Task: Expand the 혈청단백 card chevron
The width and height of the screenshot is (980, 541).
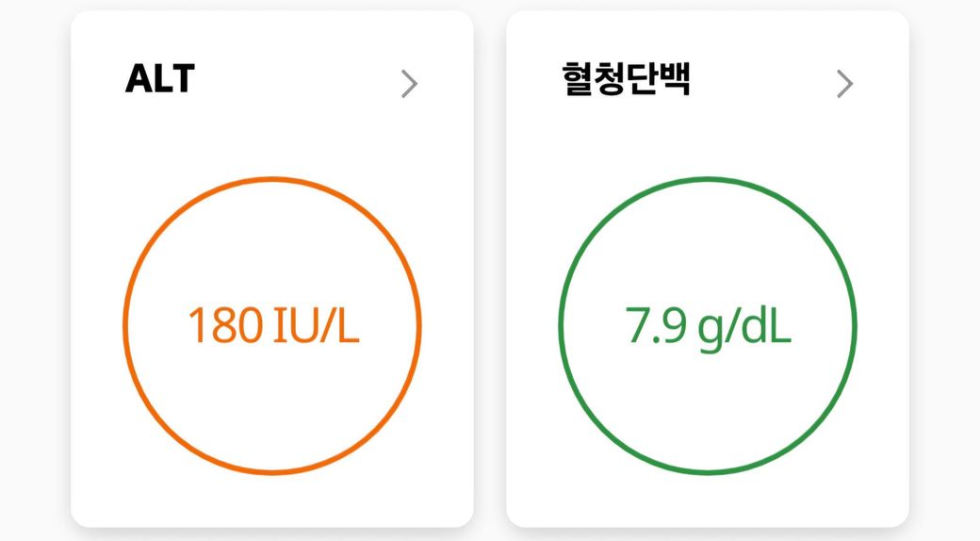Action: tap(844, 84)
